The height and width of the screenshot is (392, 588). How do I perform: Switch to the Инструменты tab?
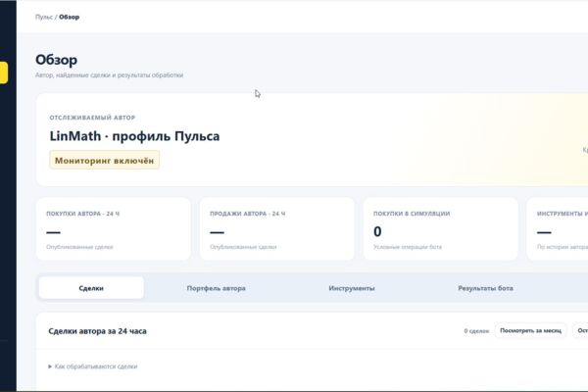tap(352, 288)
